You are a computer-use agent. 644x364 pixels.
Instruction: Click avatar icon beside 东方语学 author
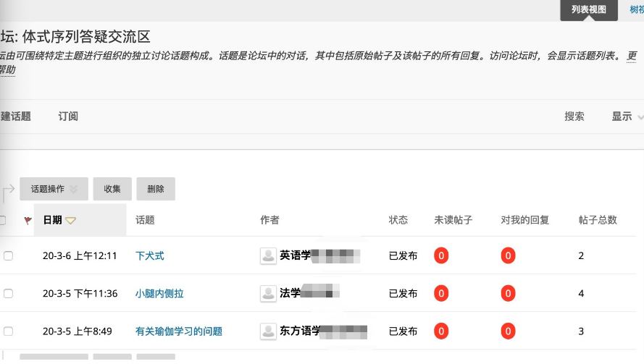[x=268, y=331]
